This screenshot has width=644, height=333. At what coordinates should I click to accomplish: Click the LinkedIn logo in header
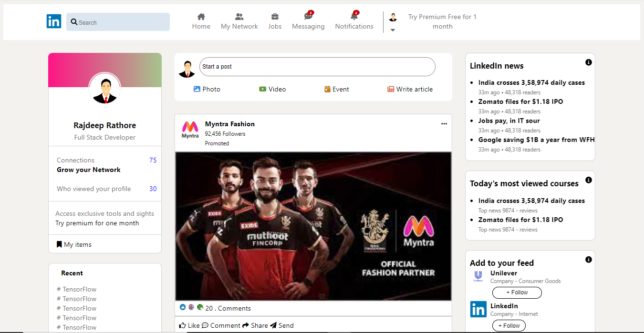click(54, 21)
